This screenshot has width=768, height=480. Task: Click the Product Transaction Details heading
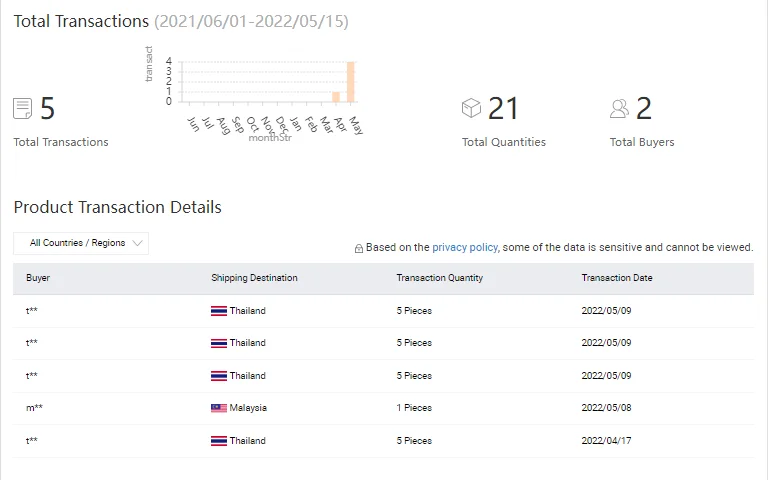tap(117, 207)
